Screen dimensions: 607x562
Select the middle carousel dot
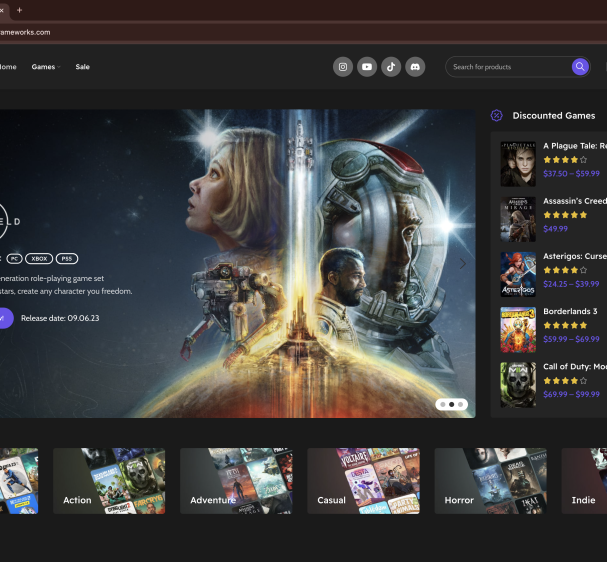(451, 404)
